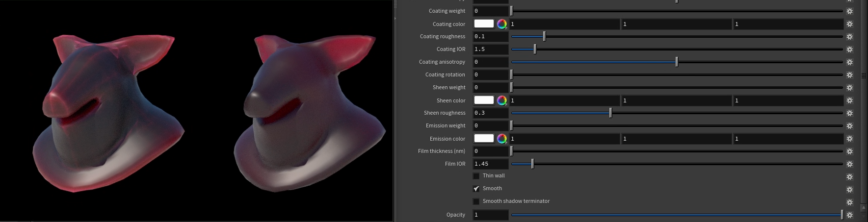Screen dimensions: 868x222
Task: Click Sheen color green channel field
Action: coord(677,100)
